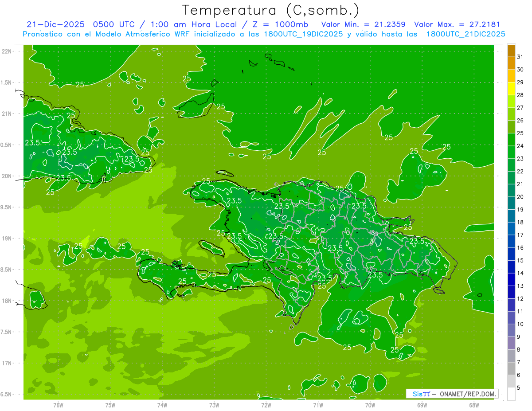Click the "18N" latitude axis label
Viewport: 532px width, 411px height.
7,301
